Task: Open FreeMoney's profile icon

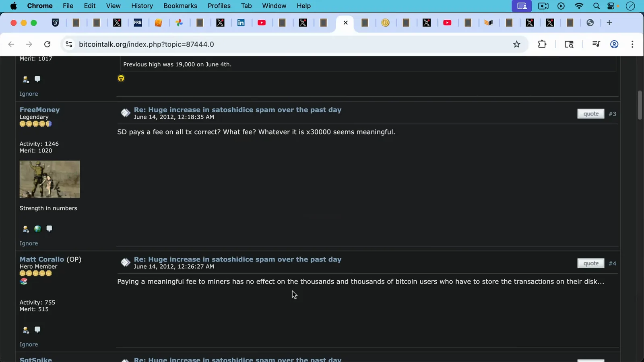Action: coord(26,229)
